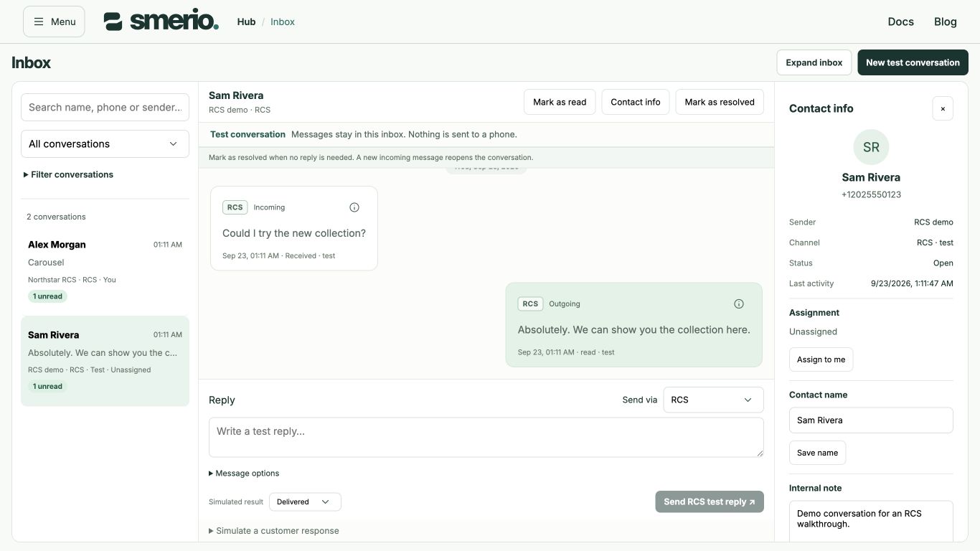The image size is (980, 551).
Task: Open the Simulated result Delivered dropdown
Action: point(305,501)
